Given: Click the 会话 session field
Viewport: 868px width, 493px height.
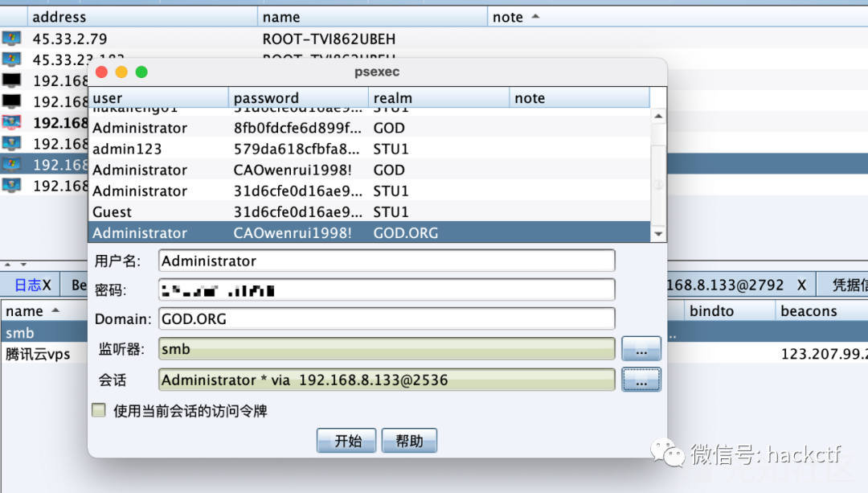Looking at the screenshot, I should (387, 380).
